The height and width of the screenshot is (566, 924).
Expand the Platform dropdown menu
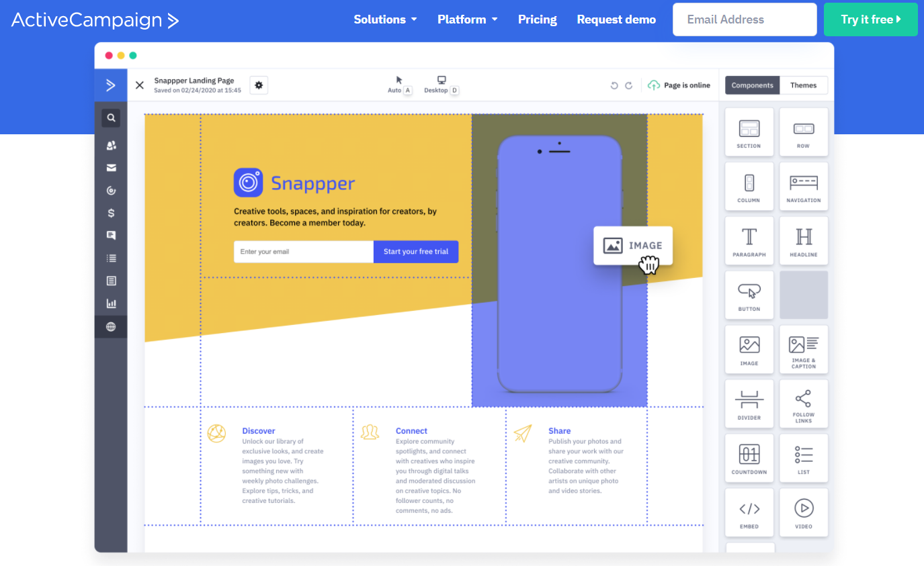pos(467,19)
